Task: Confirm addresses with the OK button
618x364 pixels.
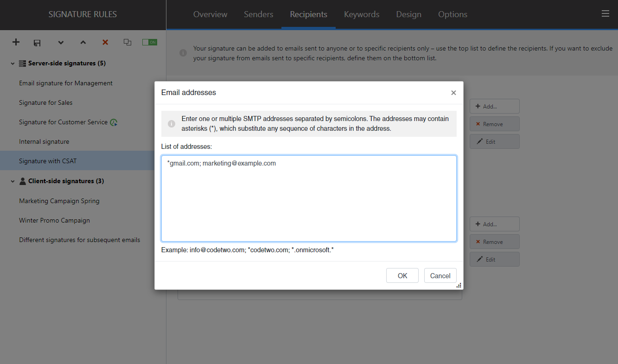Action: pyautogui.click(x=402, y=275)
